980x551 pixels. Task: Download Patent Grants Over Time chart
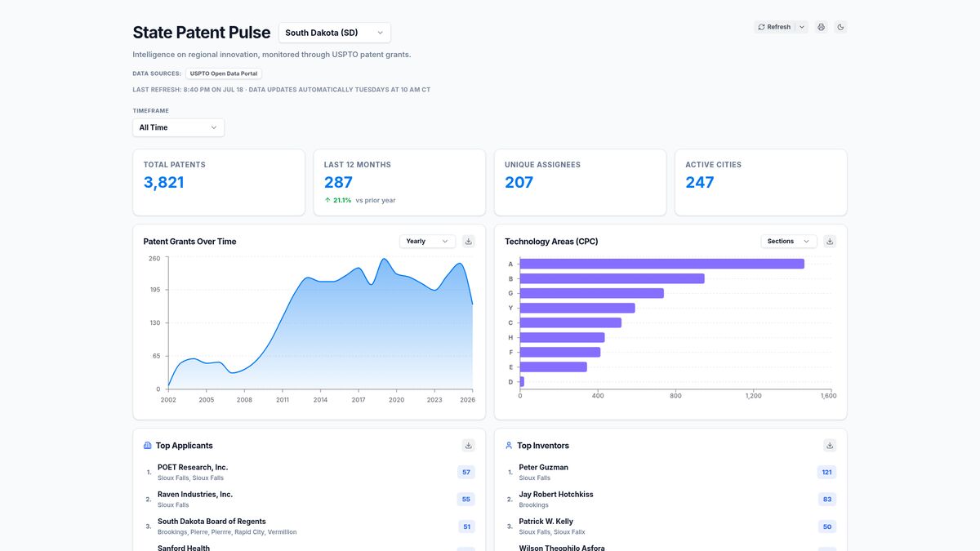468,241
